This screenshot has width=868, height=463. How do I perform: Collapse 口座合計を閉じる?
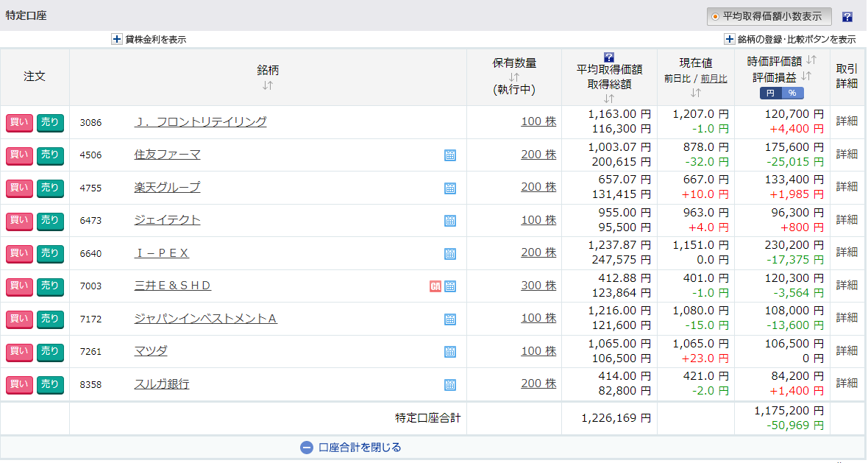pos(351,448)
